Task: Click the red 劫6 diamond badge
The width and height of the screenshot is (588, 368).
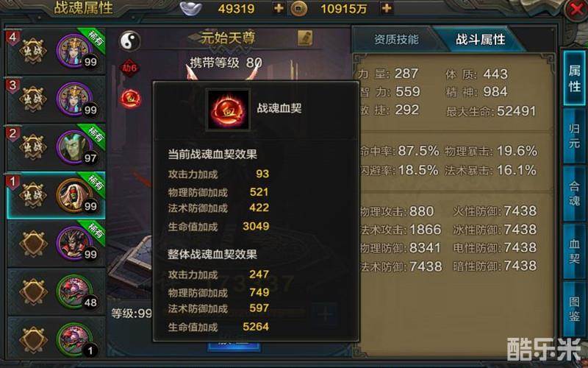Action: [130, 68]
